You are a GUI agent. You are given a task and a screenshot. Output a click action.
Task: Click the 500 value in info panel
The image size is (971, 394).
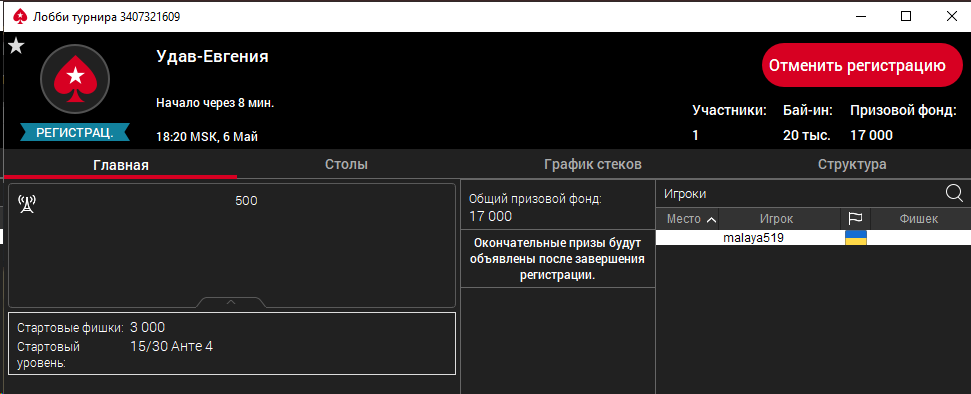coord(246,201)
